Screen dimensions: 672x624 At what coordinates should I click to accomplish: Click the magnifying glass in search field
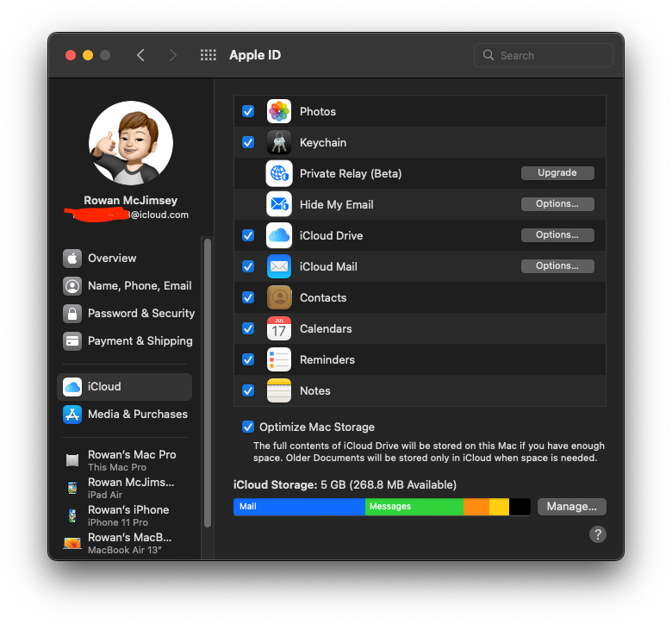click(x=488, y=55)
